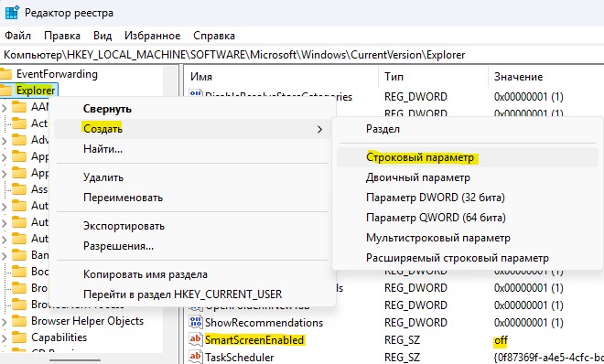Sort by the Значение column header
This screenshot has height=364, width=604.
(545, 77)
